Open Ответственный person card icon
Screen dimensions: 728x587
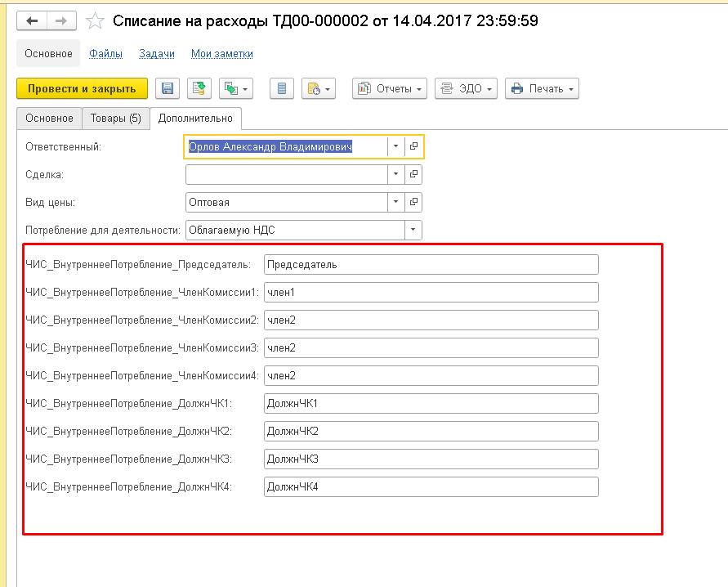click(x=413, y=146)
